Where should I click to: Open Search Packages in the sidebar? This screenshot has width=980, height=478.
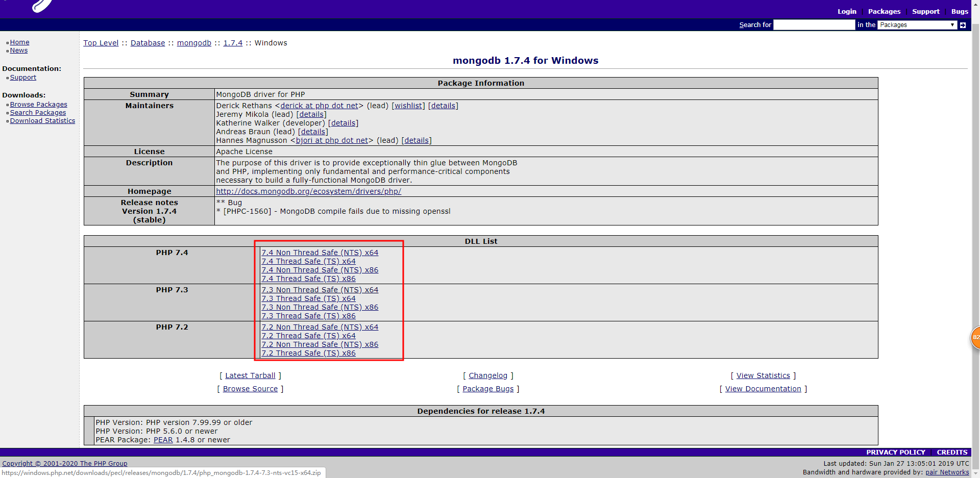coord(38,113)
